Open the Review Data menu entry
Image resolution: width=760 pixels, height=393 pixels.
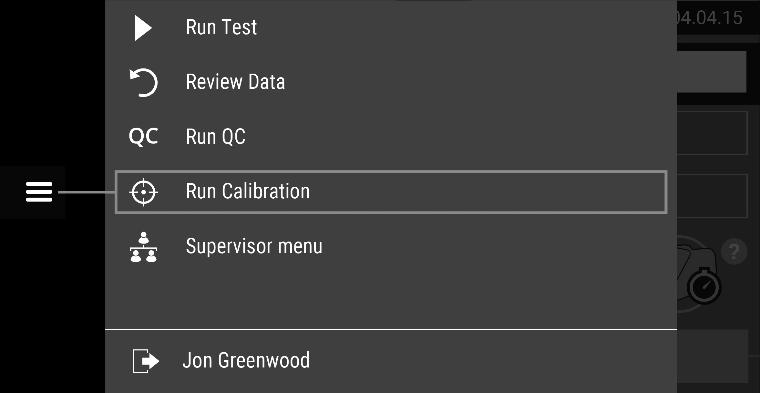point(235,82)
